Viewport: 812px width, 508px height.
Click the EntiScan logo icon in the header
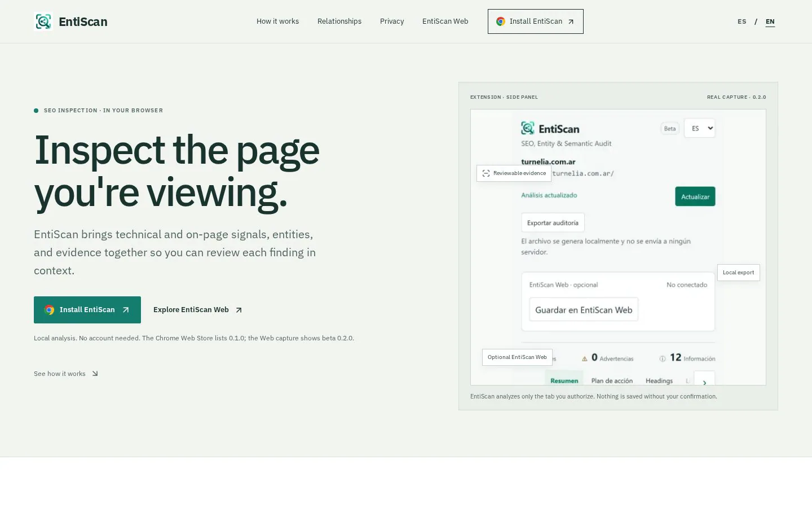[x=43, y=21]
